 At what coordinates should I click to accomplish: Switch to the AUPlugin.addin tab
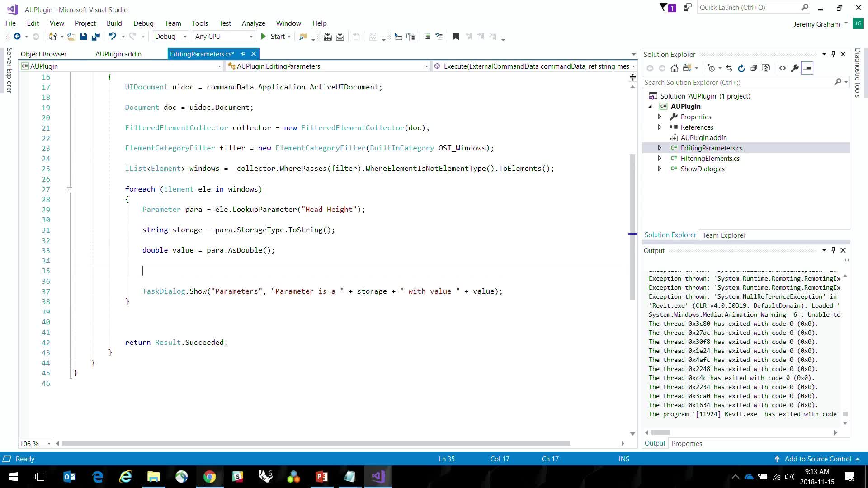[x=118, y=54]
